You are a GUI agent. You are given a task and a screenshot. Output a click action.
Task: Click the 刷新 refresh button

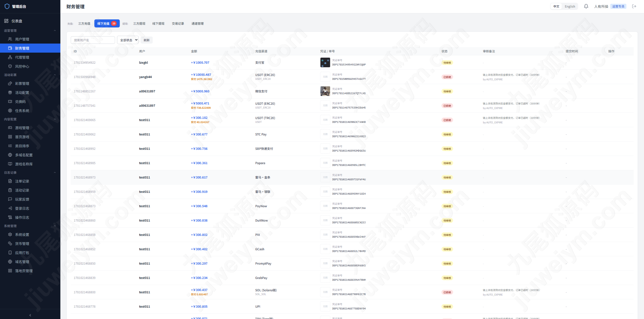point(147,40)
